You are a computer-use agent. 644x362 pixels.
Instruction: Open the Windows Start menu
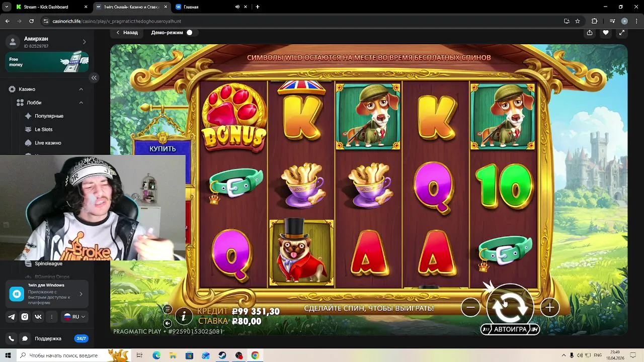pyautogui.click(x=8, y=355)
